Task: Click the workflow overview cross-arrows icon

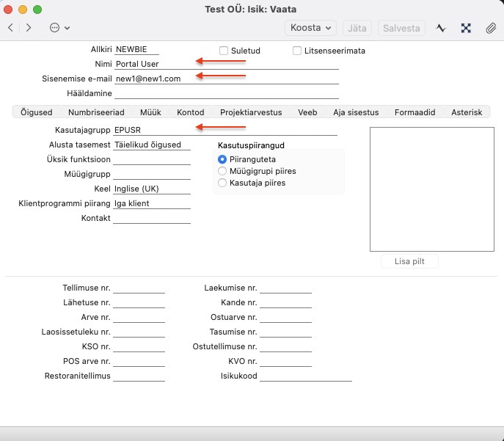Action: point(466,28)
